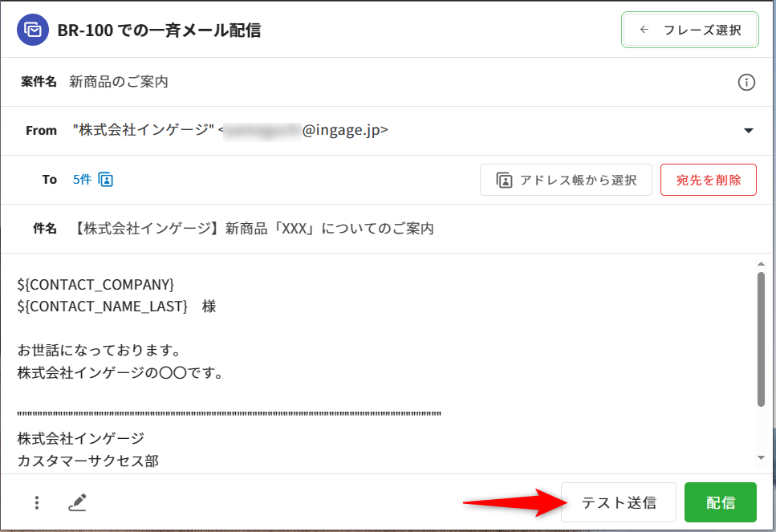
Task: Open the 5件 recipients link
Action: [82, 180]
